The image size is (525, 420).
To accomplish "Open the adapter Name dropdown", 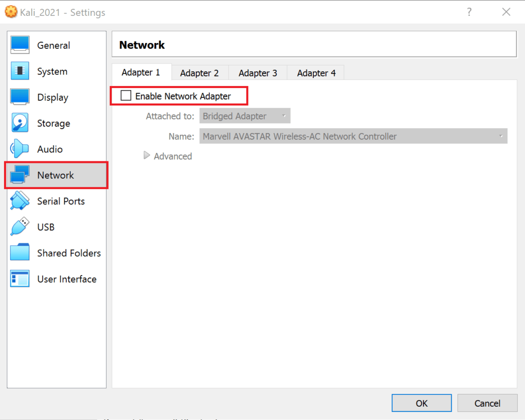I will pos(353,136).
